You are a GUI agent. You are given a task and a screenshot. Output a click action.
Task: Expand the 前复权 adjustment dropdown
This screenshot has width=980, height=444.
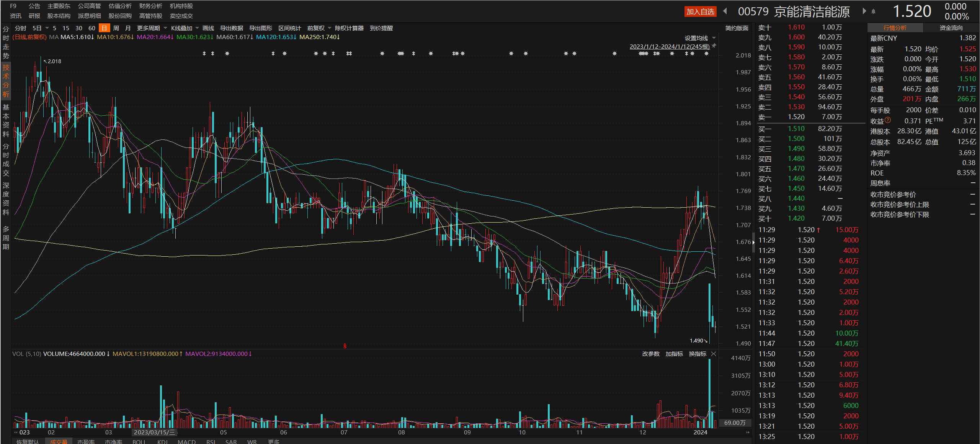[319, 28]
